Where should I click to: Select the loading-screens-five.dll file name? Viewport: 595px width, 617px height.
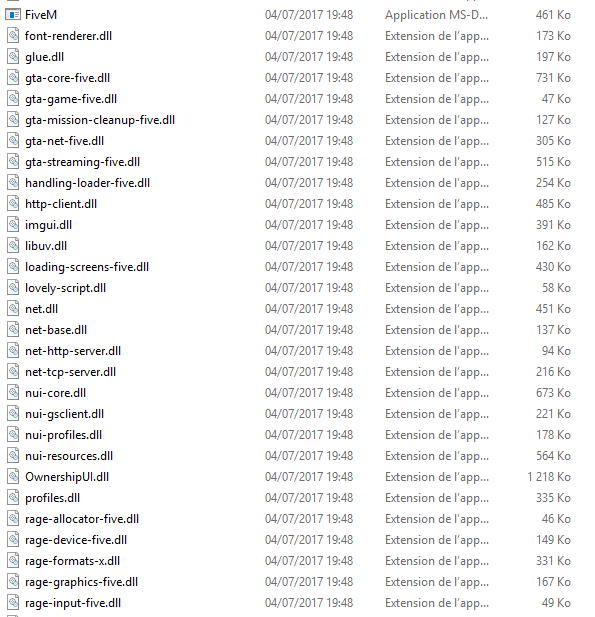pyautogui.click(x=87, y=267)
